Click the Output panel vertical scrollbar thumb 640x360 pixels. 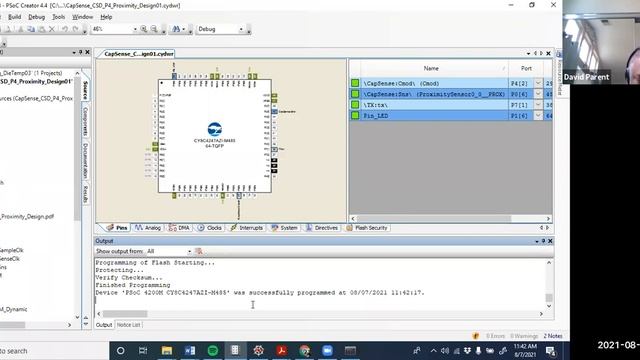click(x=549, y=298)
